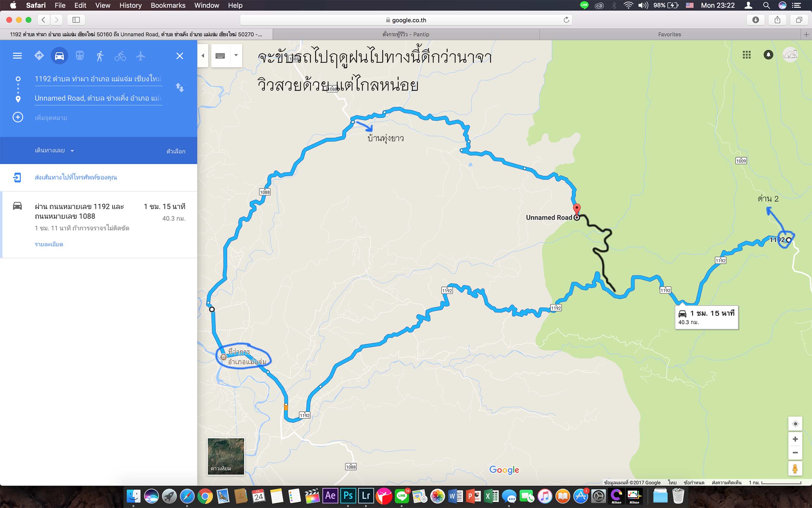Open Google apps grid
812x508 pixels.
[746, 55]
